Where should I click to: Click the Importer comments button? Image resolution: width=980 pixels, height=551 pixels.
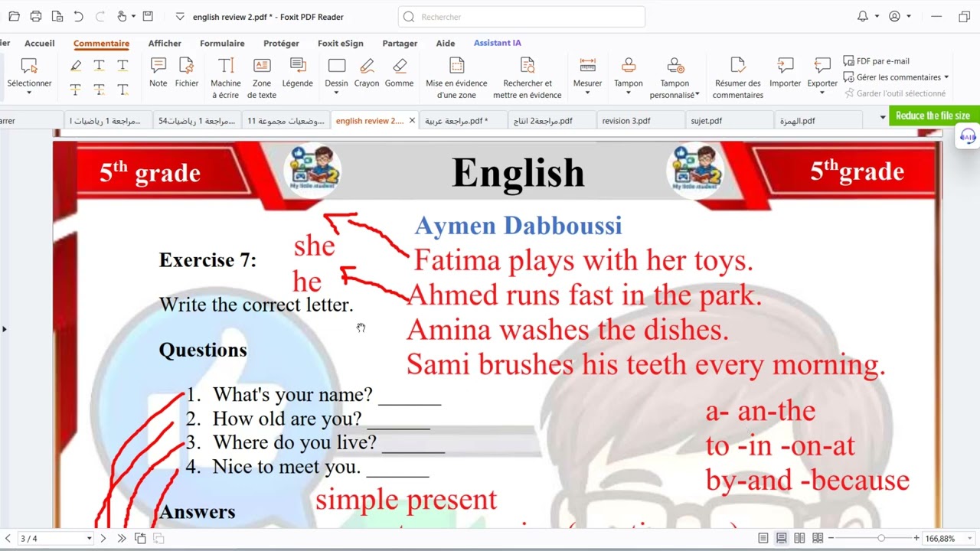pos(786,73)
